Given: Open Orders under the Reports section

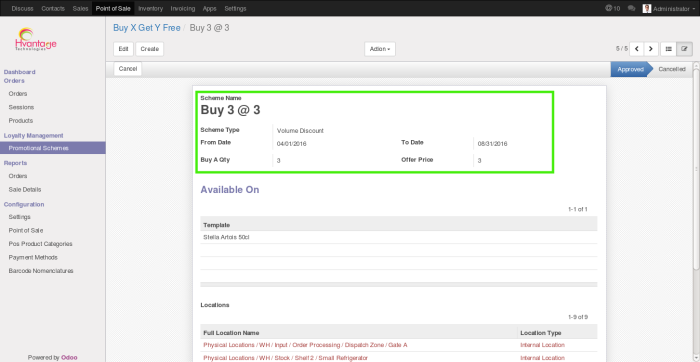Looking at the screenshot, I should 18,176.
